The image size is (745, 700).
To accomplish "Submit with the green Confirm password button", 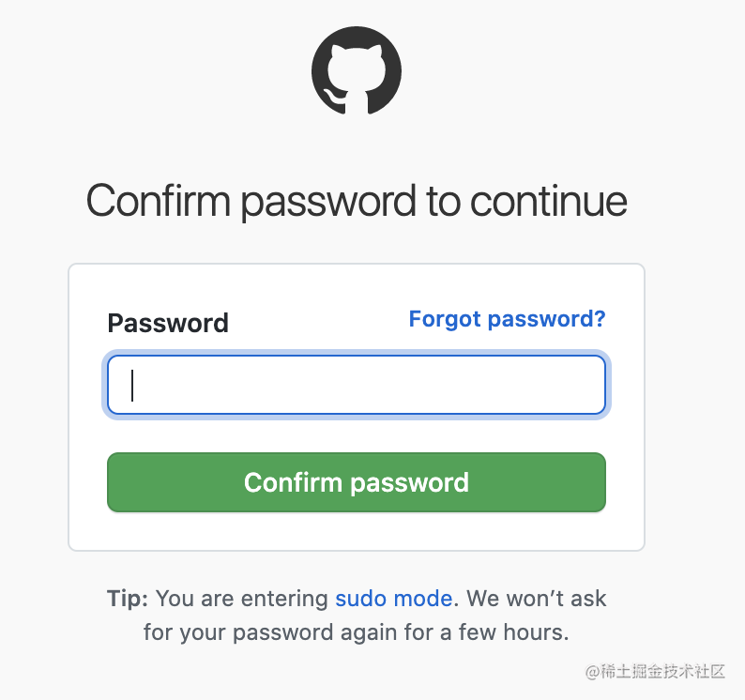I will [x=357, y=482].
